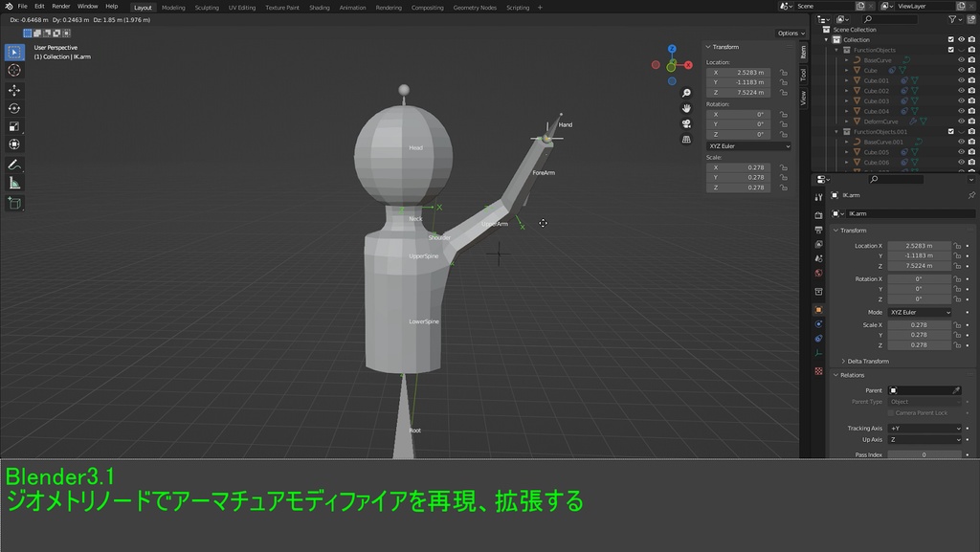Switch to the Modeling workspace tab
The width and height of the screenshot is (980, 552).
[173, 8]
